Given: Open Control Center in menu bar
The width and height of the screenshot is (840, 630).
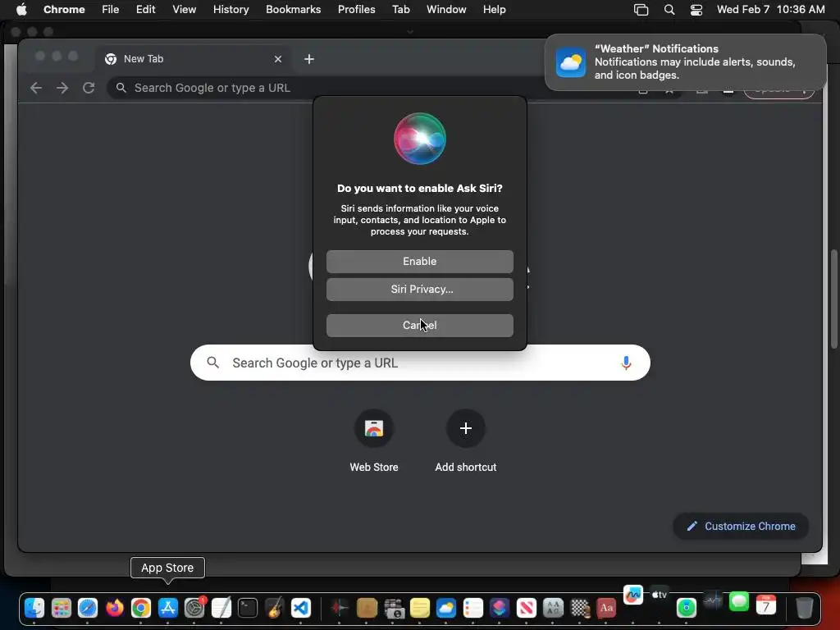Looking at the screenshot, I should [x=696, y=9].
